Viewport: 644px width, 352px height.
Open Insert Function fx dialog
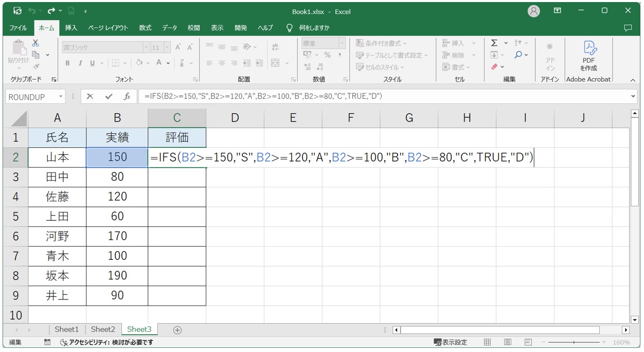(x=127, y=96)
